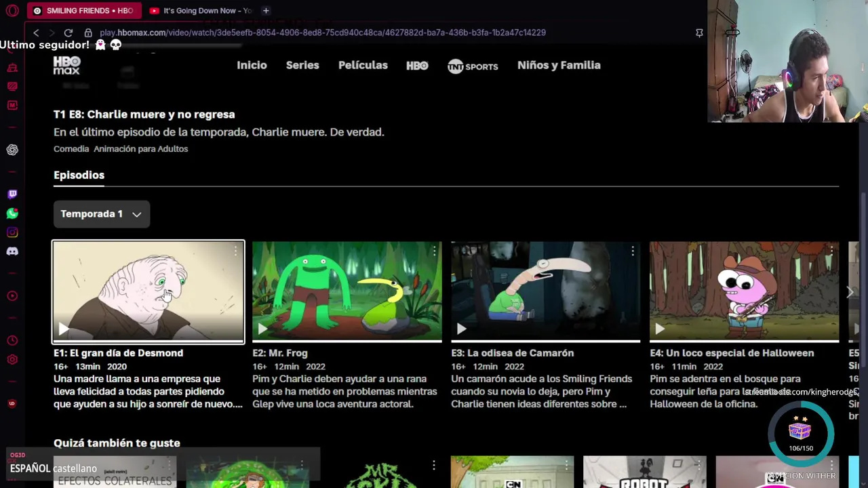Play episode E4 Halloween special
The height and width of the screenshot is (488, 868).
[x=660, y=329]
